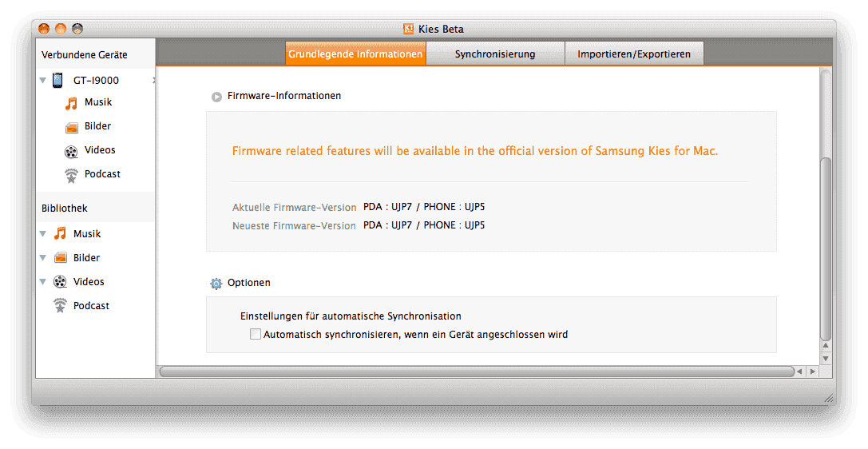Expand the library Videos triangle
Screen dimensions: 868x449
pyautogui.click(x=42, y=282)
